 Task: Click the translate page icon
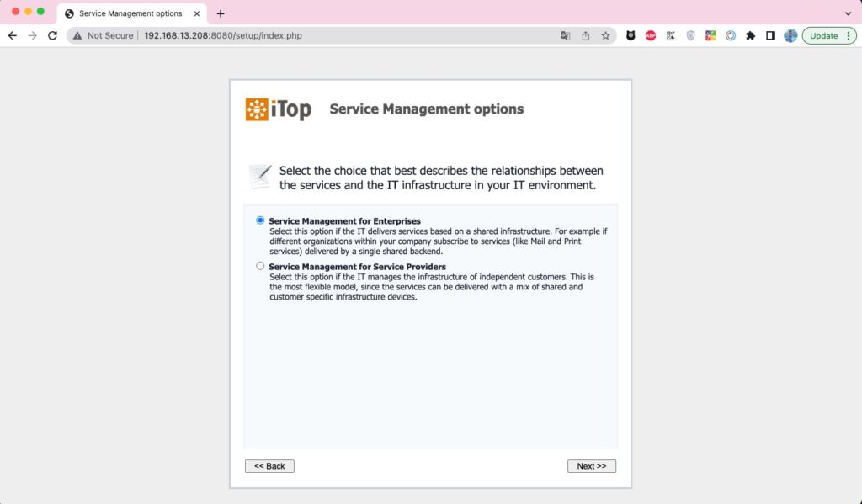(x=565, y=35)
